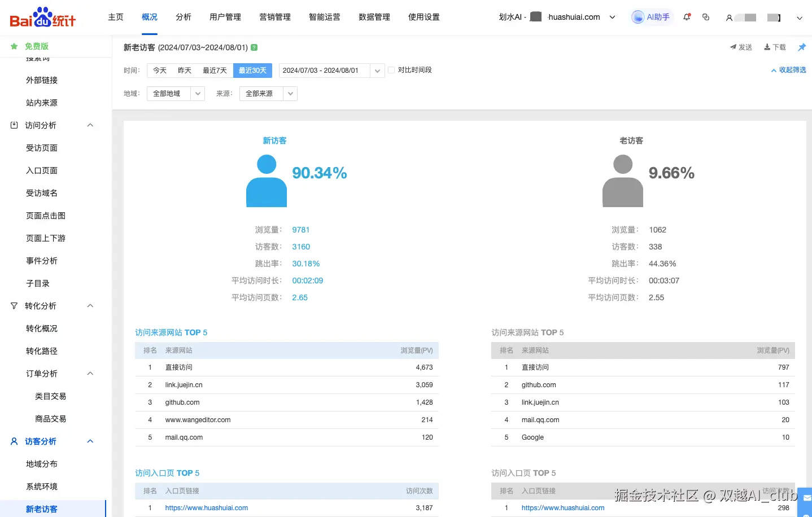
Task: Collapse the 访客分析 sidebar section
Action: point(90,441)
